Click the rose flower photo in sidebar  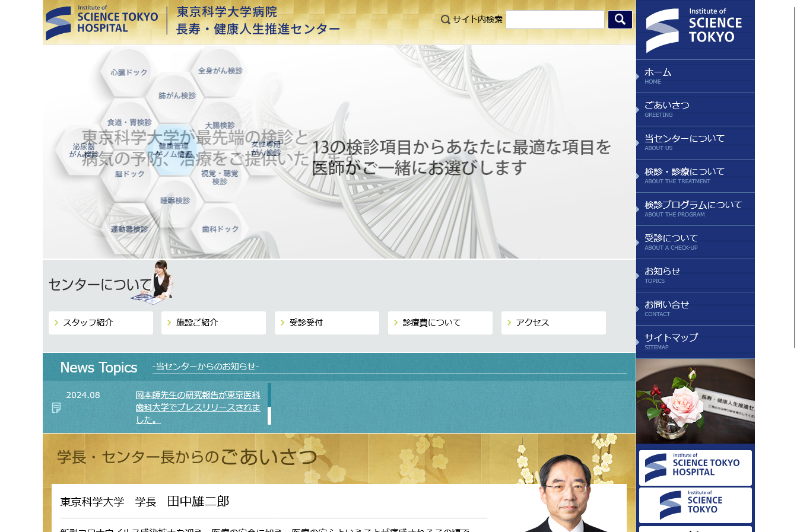[695, 401]
